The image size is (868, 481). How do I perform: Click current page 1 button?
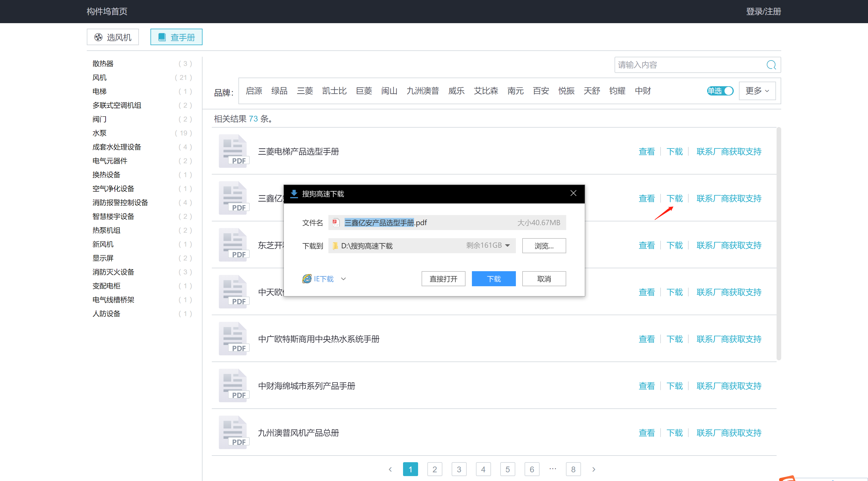coord(410,469)
